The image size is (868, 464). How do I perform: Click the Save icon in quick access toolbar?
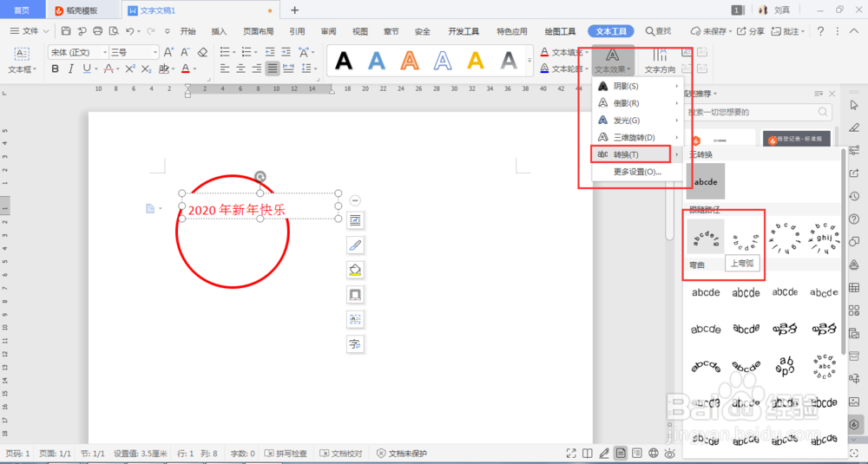66,31
